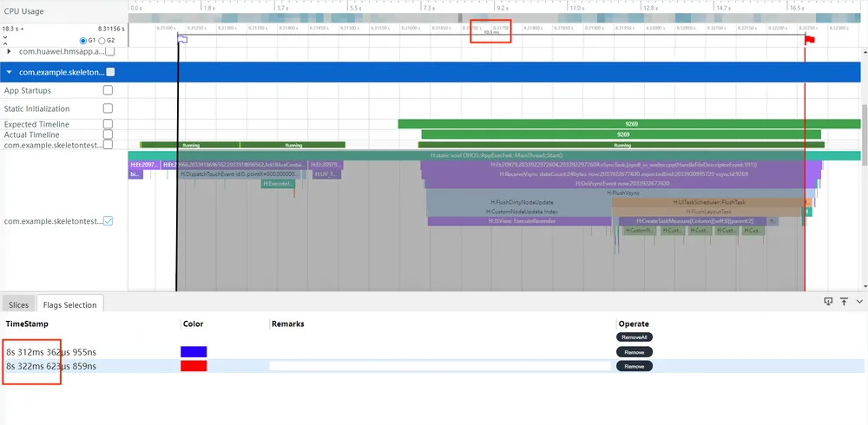The image size is (868, 425).
Task: Expand the com.huawei.hmsapp process row
Action: (x=9, y=51)
